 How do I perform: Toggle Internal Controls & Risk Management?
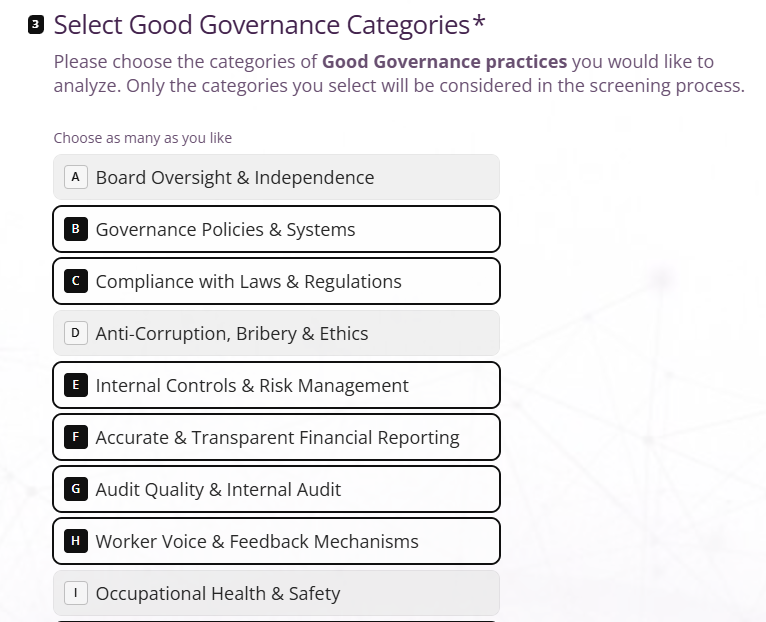point(277,385)
